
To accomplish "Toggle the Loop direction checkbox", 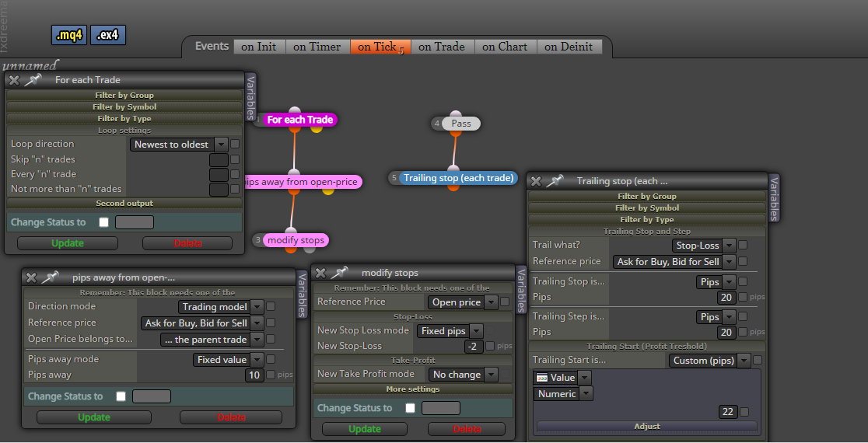I will pos(235,144).
